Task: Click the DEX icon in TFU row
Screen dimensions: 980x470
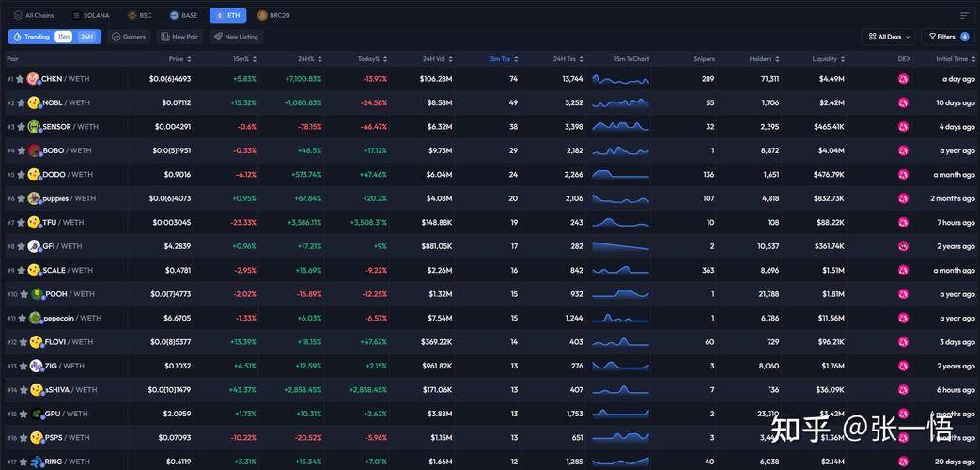Action: 903,223
